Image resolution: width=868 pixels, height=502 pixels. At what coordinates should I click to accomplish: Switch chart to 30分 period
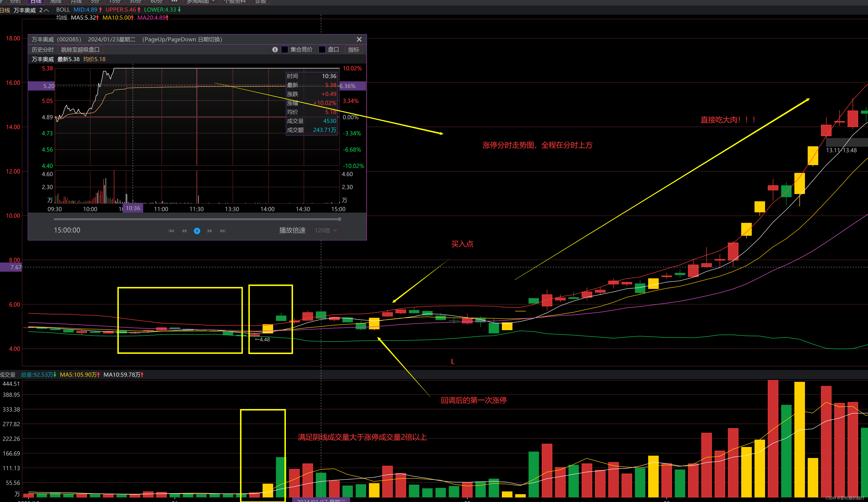[135, 2]
